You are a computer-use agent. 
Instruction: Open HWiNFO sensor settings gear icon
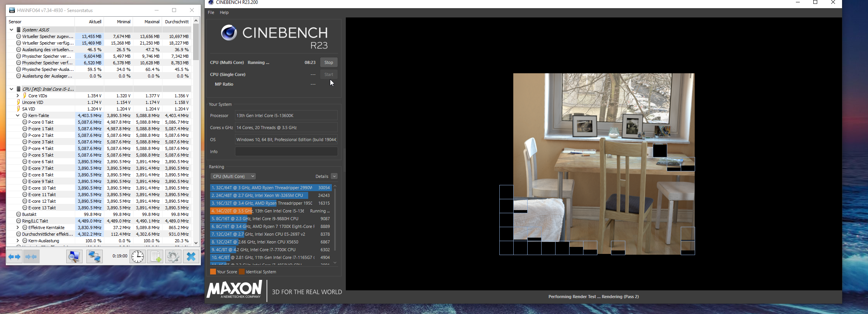(x=173, y=257)
